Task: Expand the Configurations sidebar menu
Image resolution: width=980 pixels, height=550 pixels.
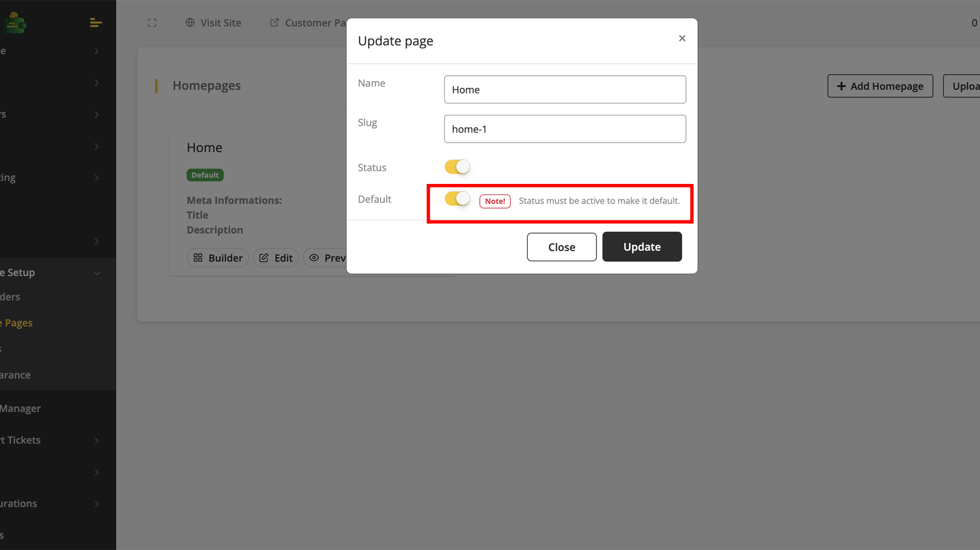Action: (97, 504)
